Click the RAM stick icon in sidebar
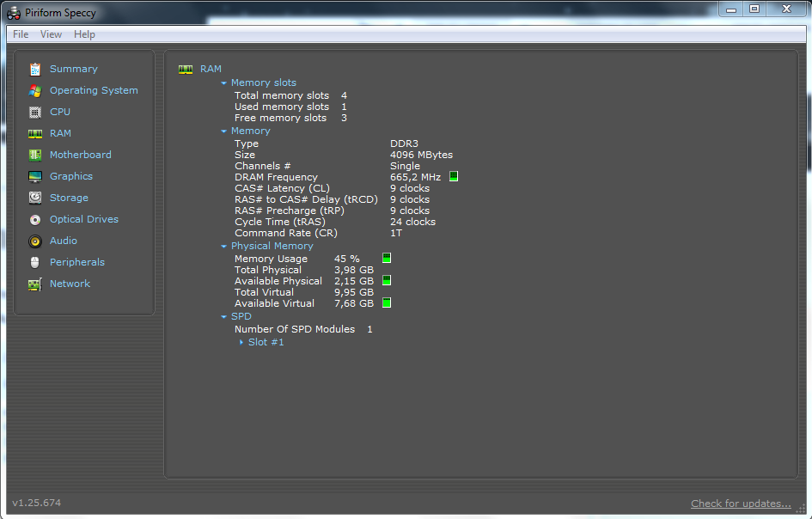This screenshot has height=519, width=812. pyautogui.click(x=35, y=134)
